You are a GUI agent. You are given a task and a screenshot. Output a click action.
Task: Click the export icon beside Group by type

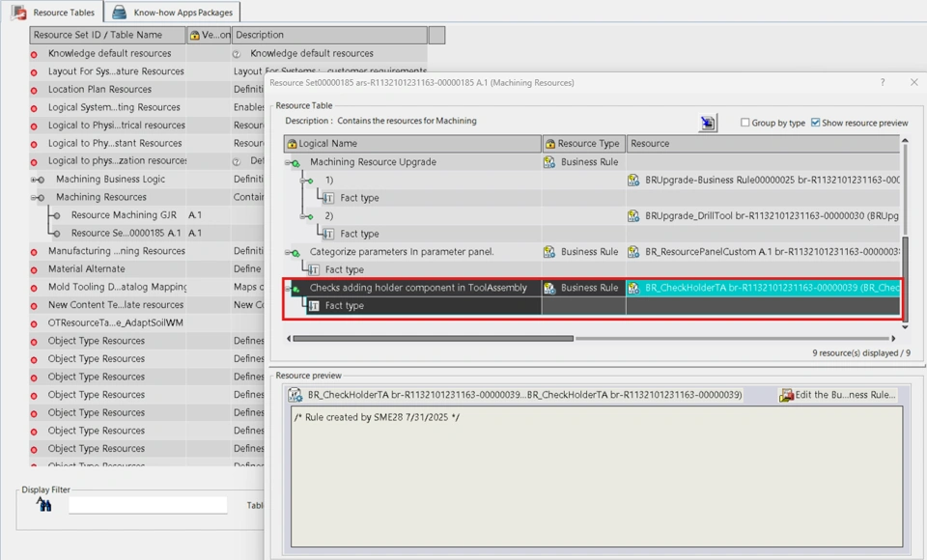pyautogui.click(x=708, y=123)
